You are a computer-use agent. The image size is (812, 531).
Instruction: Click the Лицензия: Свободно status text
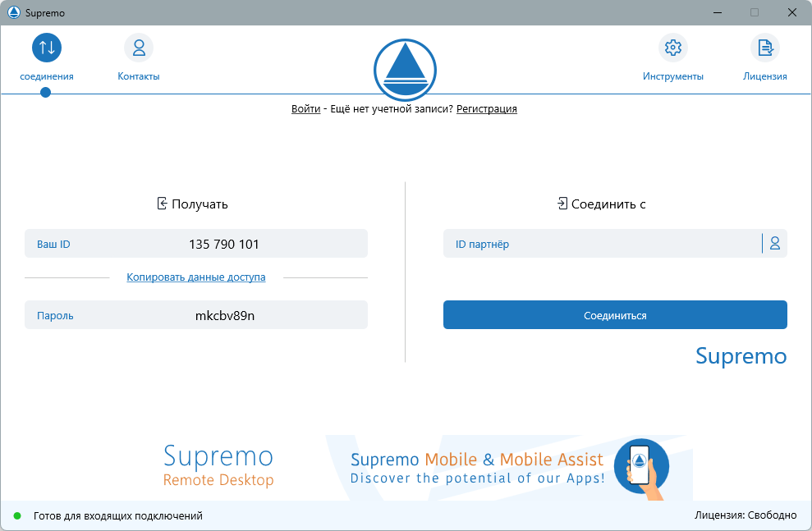click(745, 515)
